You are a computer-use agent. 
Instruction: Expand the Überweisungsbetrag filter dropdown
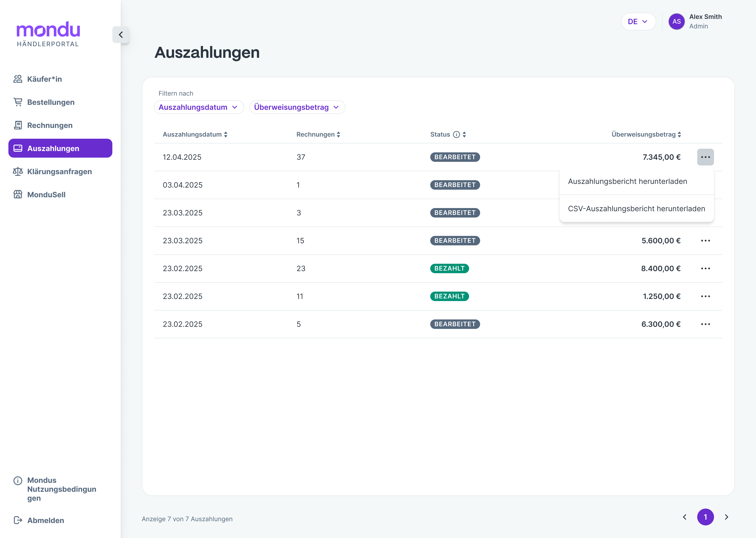pos(297,107)
